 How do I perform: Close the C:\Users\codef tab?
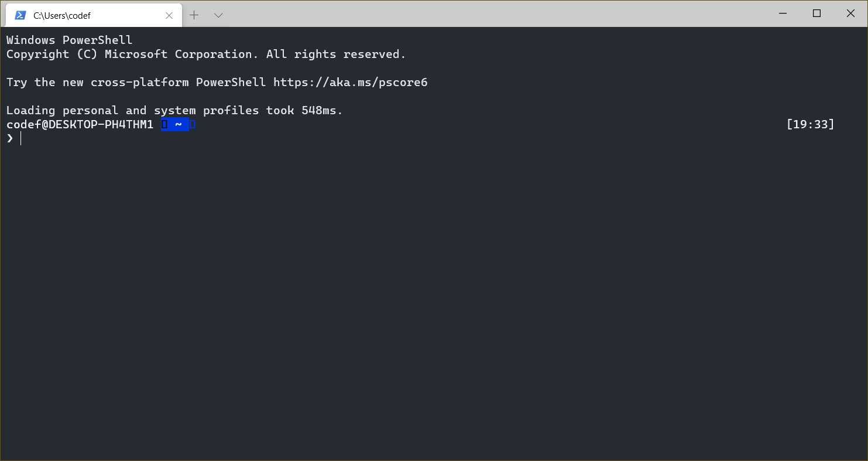tap(169, 16)
